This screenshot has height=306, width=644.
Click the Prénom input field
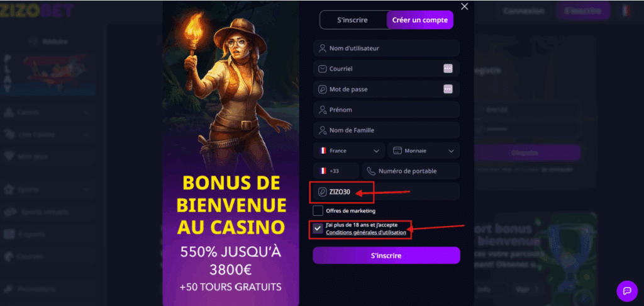387,110
